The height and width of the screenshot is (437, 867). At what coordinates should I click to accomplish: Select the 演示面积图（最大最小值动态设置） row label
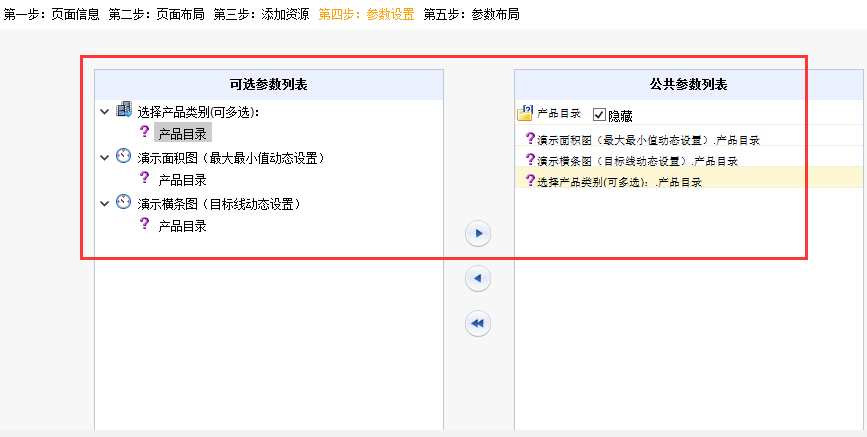231,159
